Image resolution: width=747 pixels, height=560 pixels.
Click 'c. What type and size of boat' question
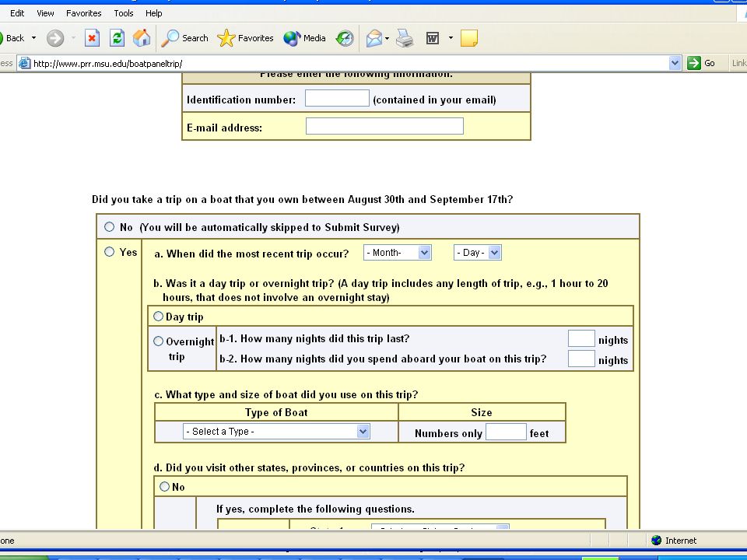[286, 394]
